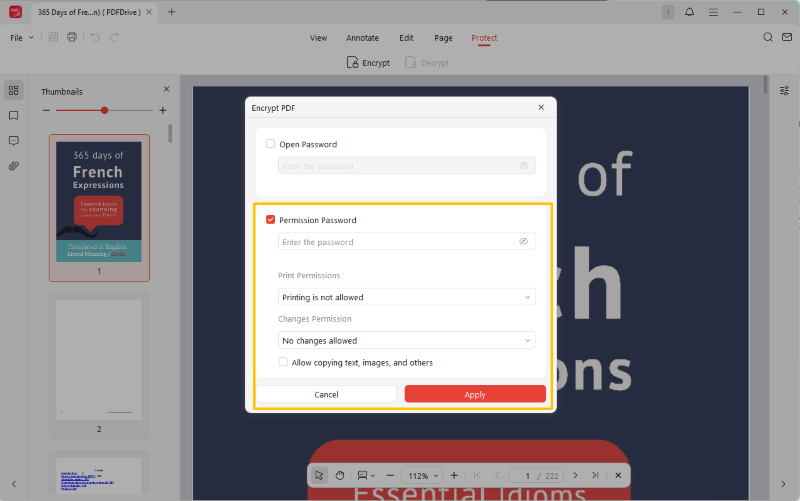Screen dimensions: 800x501
Task: Click the Cancel button
Action: click(326, 394)
